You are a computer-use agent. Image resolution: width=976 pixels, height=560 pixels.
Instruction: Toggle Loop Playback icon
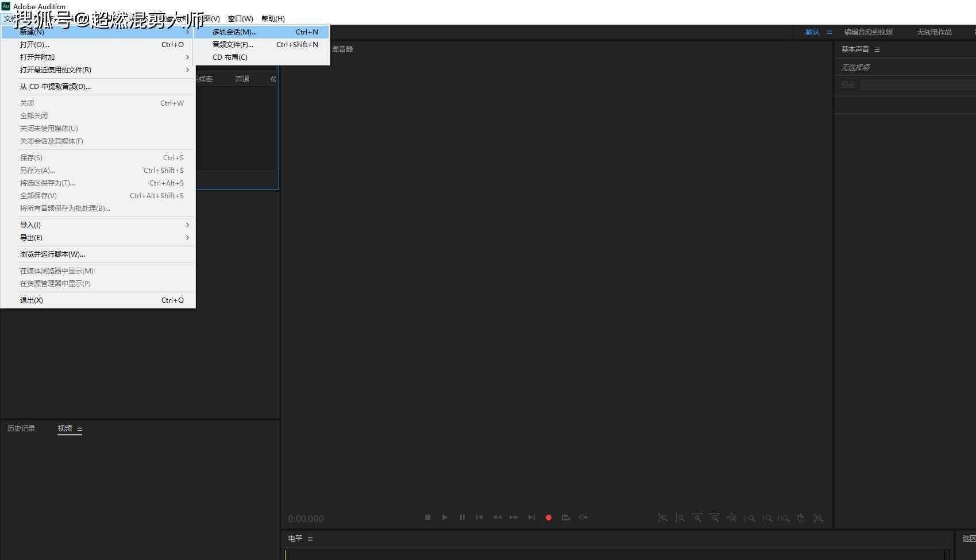coord(566,517)
